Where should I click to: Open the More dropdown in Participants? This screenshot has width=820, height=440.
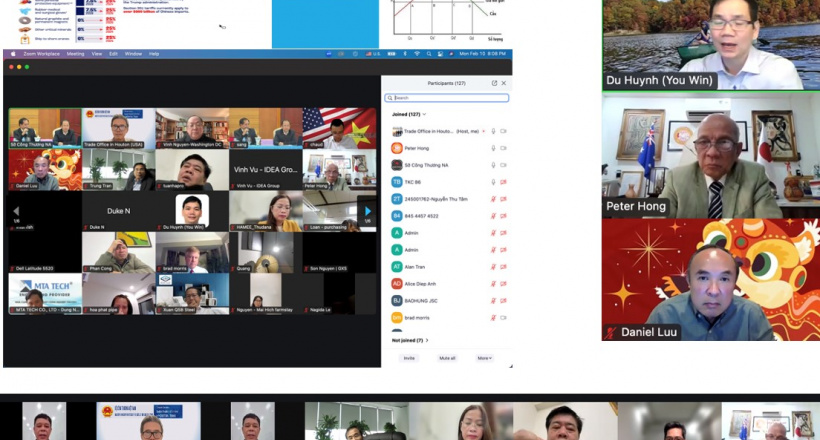(x=483, y=358)
